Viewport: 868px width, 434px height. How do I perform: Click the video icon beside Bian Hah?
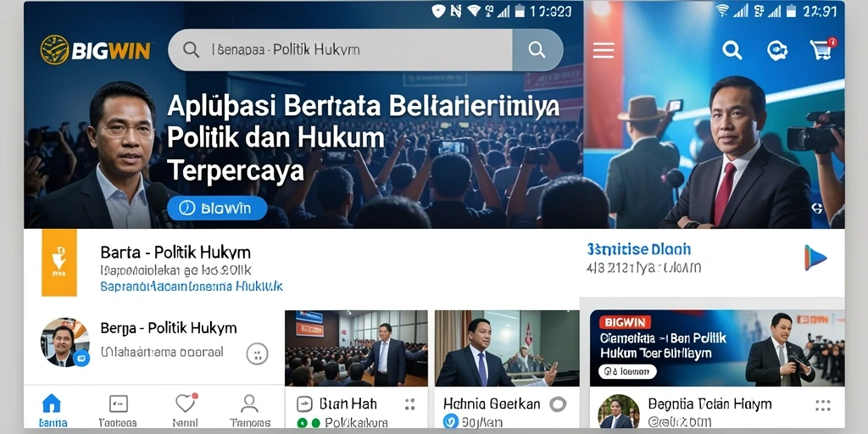(304, 404)
